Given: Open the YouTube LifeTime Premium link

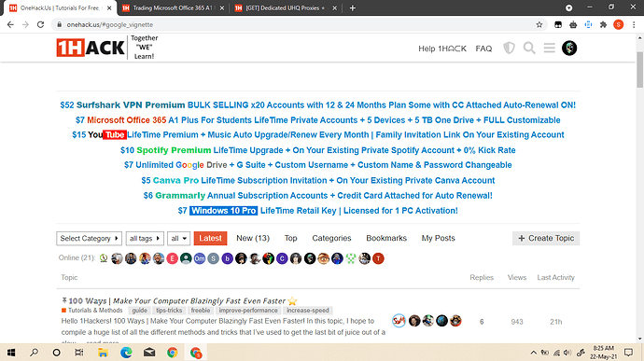Looking at the screenshot, I should point(318,134).
